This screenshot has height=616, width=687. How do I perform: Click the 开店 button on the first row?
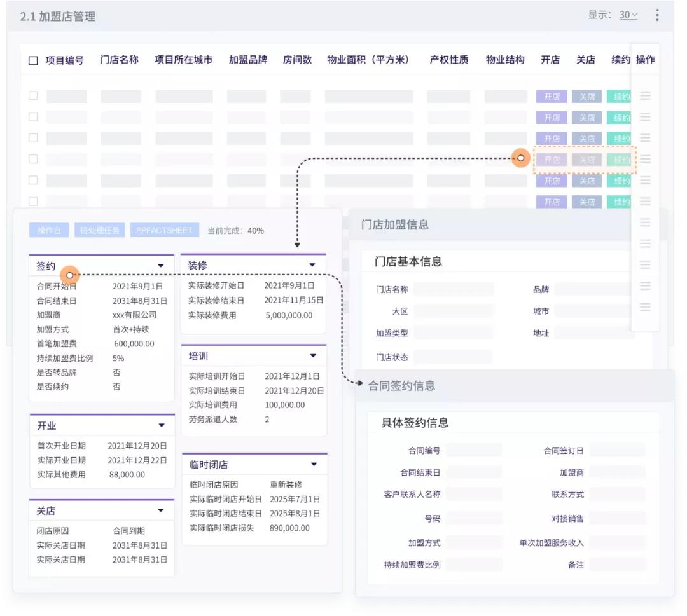point(552,96)
